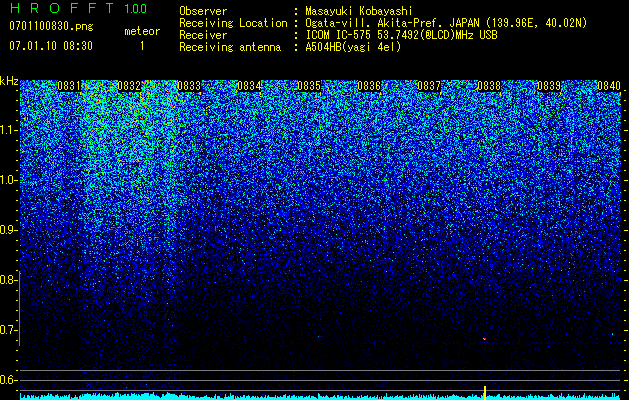Click the date stamp 07.01.10 08:30
The height and width of the screenshot is (400, 629).
(51, 46)
